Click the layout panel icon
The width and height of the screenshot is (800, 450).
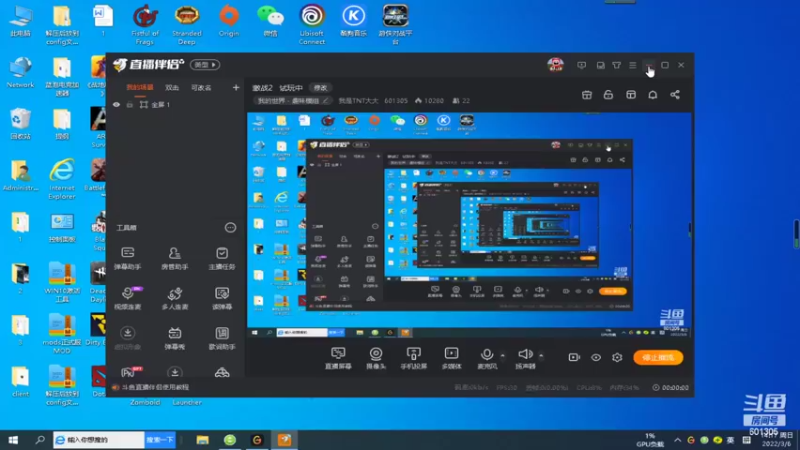coord(631,95)
